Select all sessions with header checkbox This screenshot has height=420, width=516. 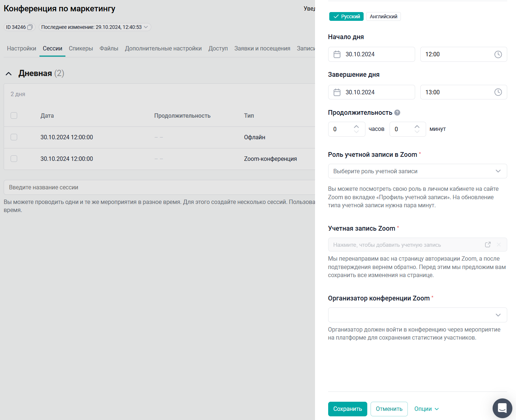click(14, 116)
